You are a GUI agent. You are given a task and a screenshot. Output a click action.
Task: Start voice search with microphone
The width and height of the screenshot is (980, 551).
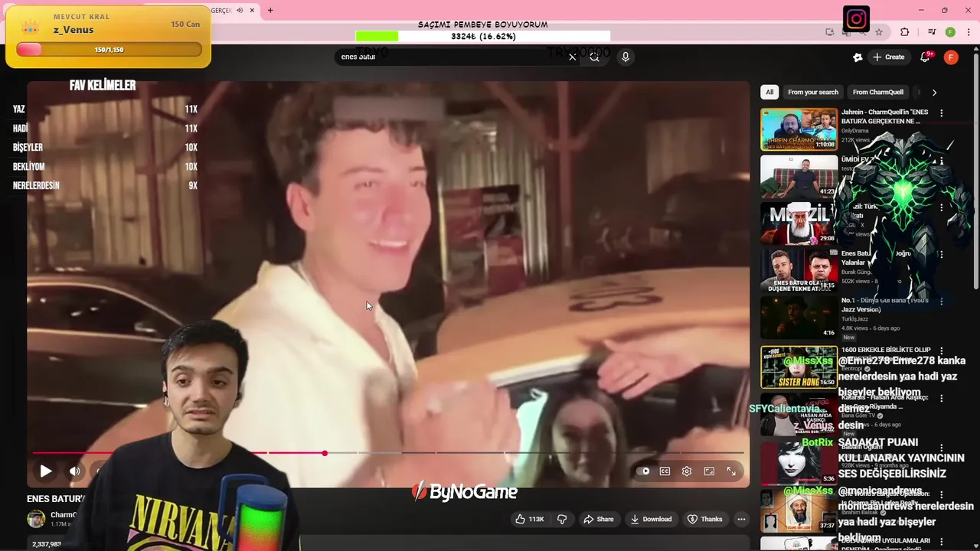(x=626, y=57)
